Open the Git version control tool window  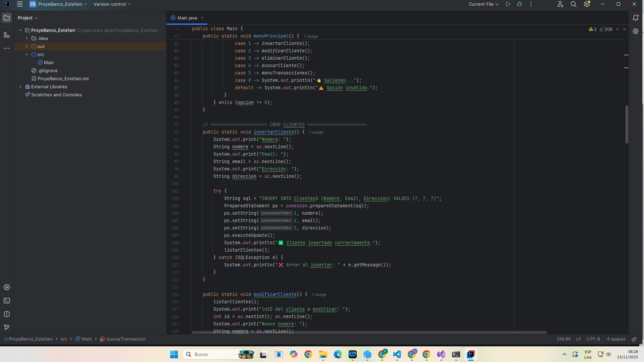coord(7,327)
